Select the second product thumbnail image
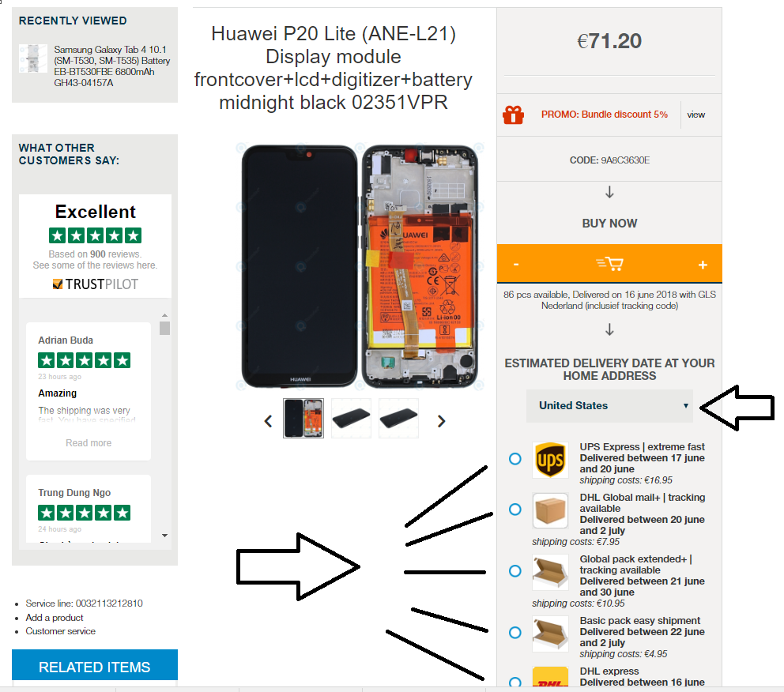784x692 pixels. tap(351, 418)
